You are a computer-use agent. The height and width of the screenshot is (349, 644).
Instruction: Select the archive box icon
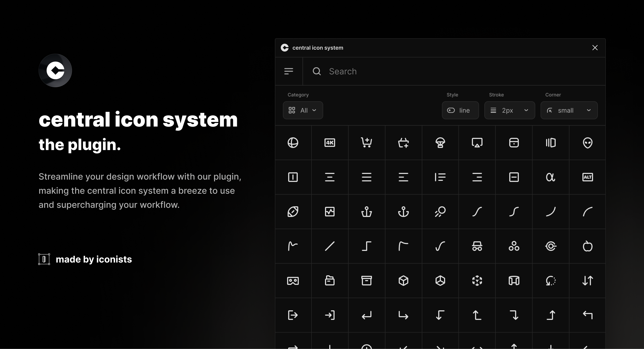click(x=366, y=281)
